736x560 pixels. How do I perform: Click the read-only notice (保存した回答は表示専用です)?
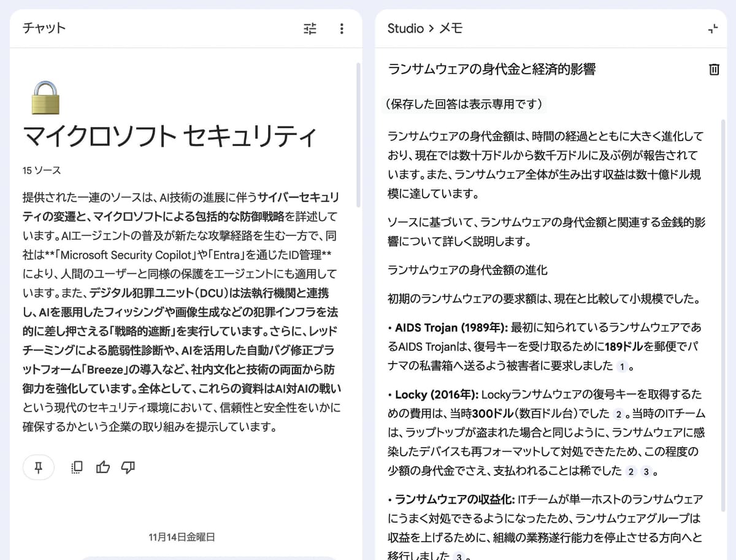(463, 104)
